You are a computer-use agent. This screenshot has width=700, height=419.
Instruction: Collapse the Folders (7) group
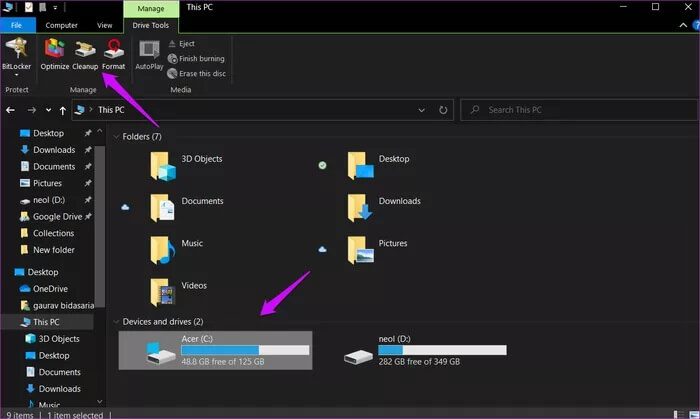click(117, 137)
